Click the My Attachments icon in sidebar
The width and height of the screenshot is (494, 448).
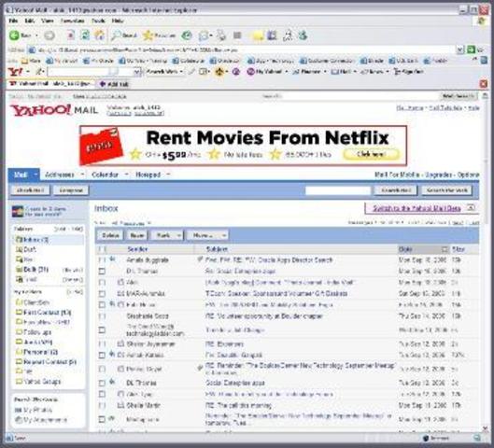pos(19,420)
